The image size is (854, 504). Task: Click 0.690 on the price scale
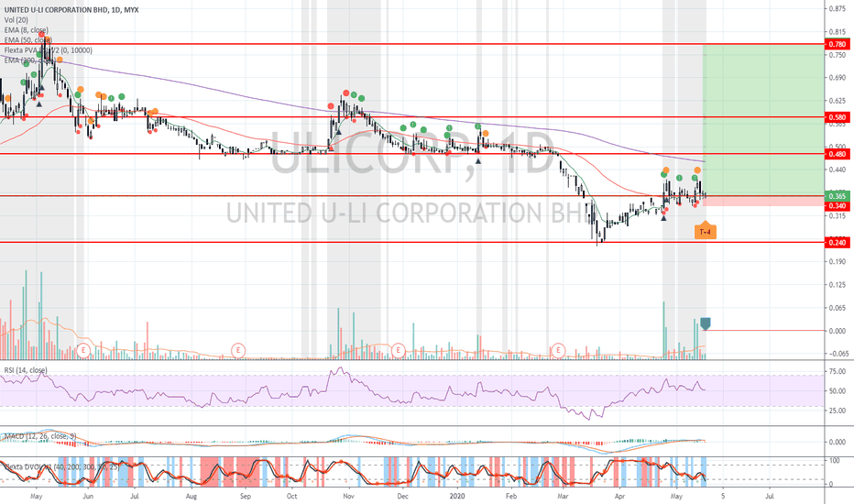click(838, 78)
